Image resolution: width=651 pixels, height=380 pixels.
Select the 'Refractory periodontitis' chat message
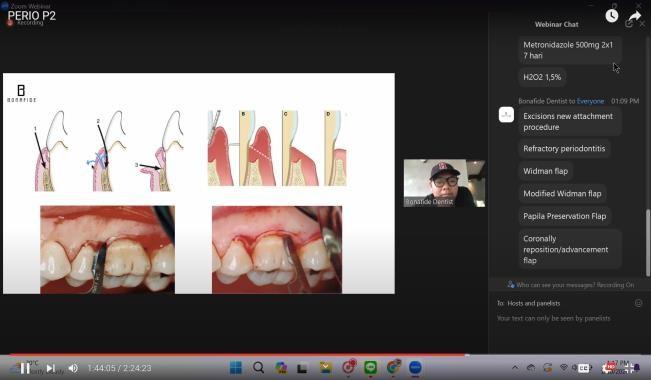(564, 149)
